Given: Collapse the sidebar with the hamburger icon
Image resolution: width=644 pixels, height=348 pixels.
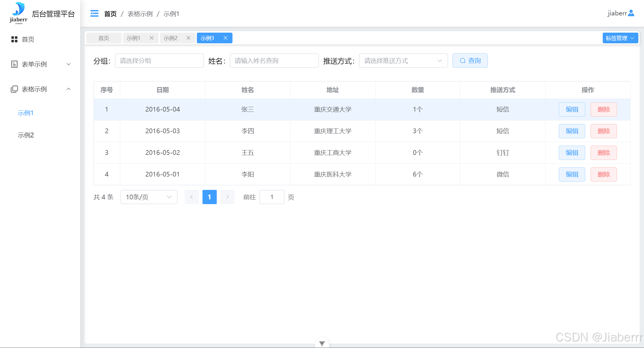Looking at the screenshot, I should (94, 13).
